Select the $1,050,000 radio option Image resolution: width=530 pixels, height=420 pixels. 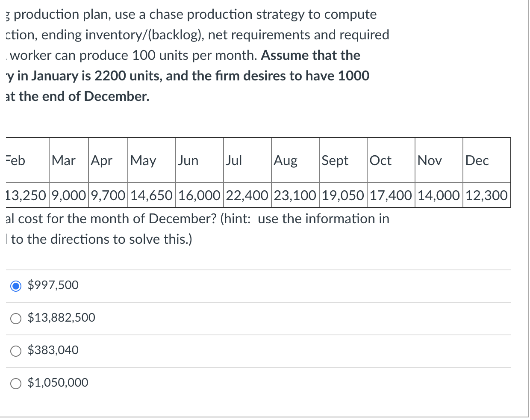point(16,383)
